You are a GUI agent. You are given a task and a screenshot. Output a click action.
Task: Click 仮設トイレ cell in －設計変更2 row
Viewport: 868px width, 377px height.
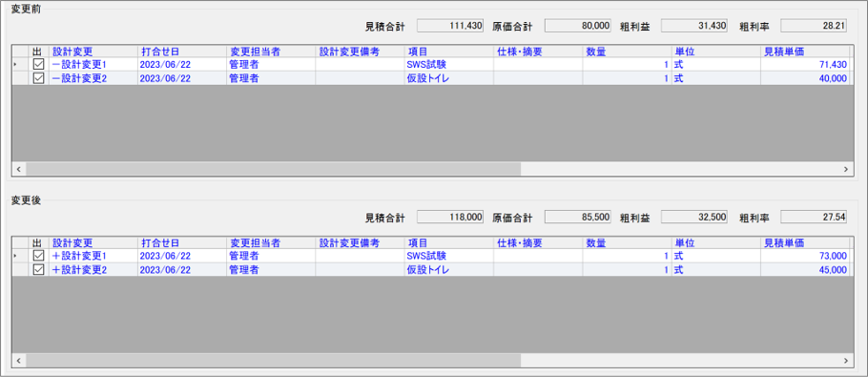click(x=449, y=78)
